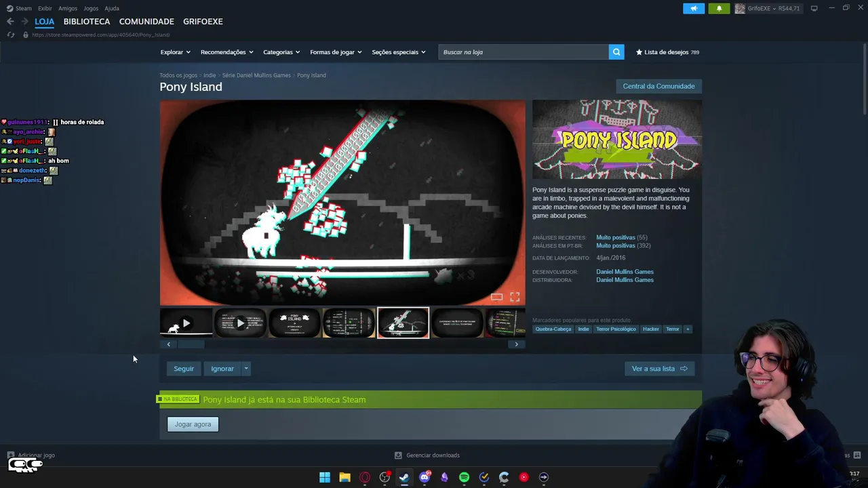
Task: Expand the Explorar dropdown
Action: 176,52
